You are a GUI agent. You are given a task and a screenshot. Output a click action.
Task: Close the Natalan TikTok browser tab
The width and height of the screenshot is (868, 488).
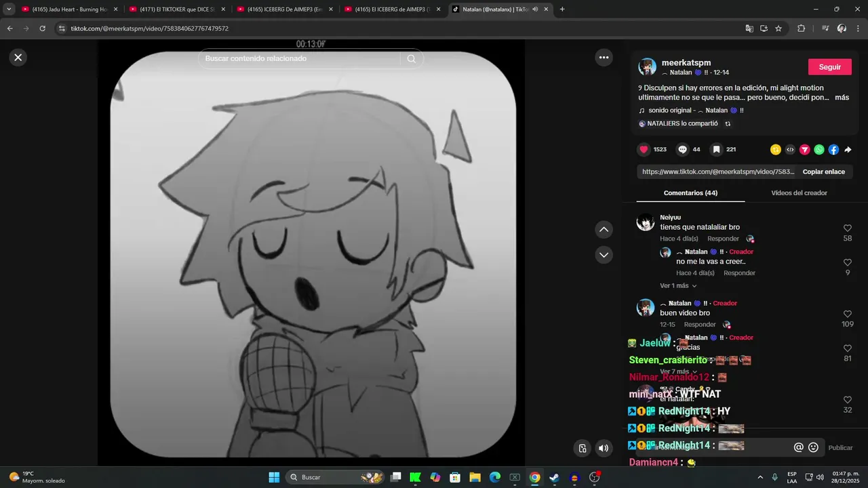[547, 9]
